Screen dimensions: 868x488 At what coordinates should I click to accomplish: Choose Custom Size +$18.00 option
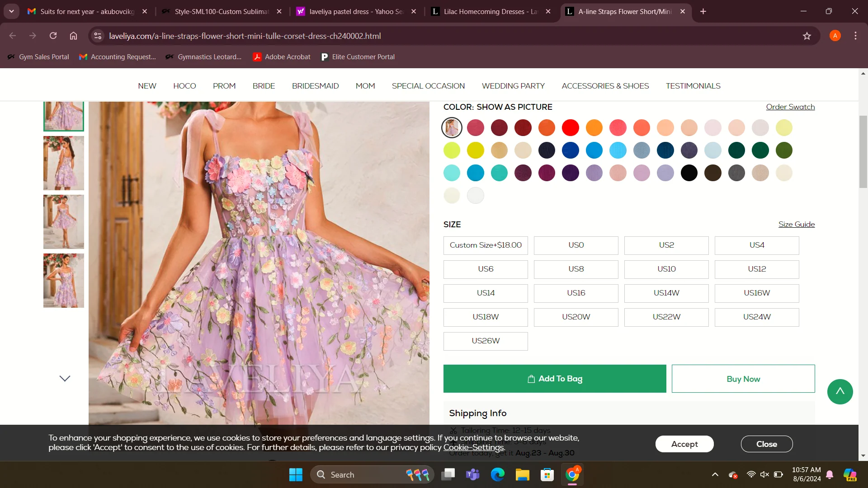[486, 245]
